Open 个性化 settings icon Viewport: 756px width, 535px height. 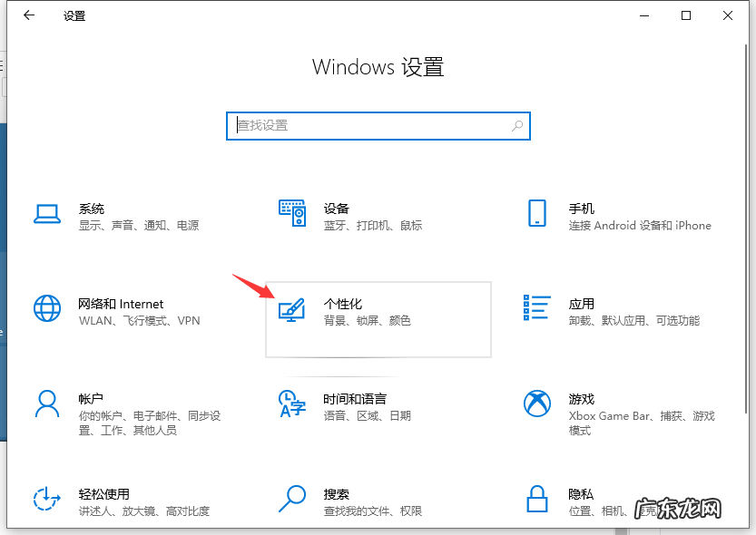291,308
